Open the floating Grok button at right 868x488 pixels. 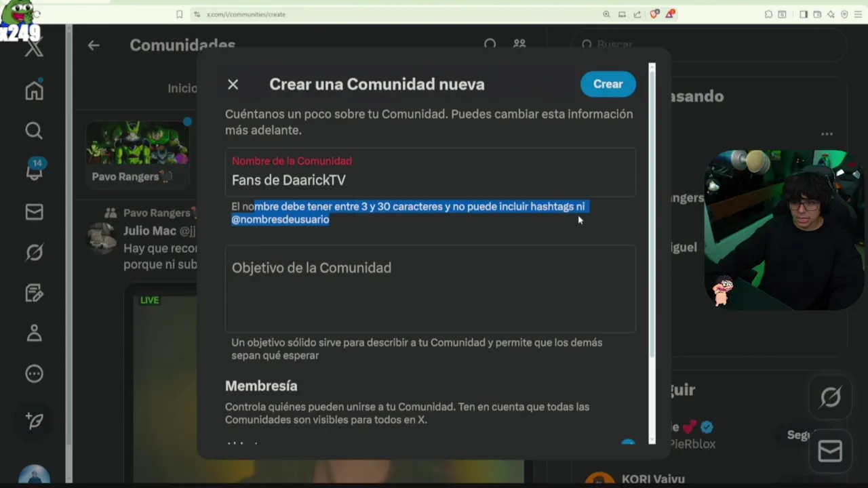(831, 397)
